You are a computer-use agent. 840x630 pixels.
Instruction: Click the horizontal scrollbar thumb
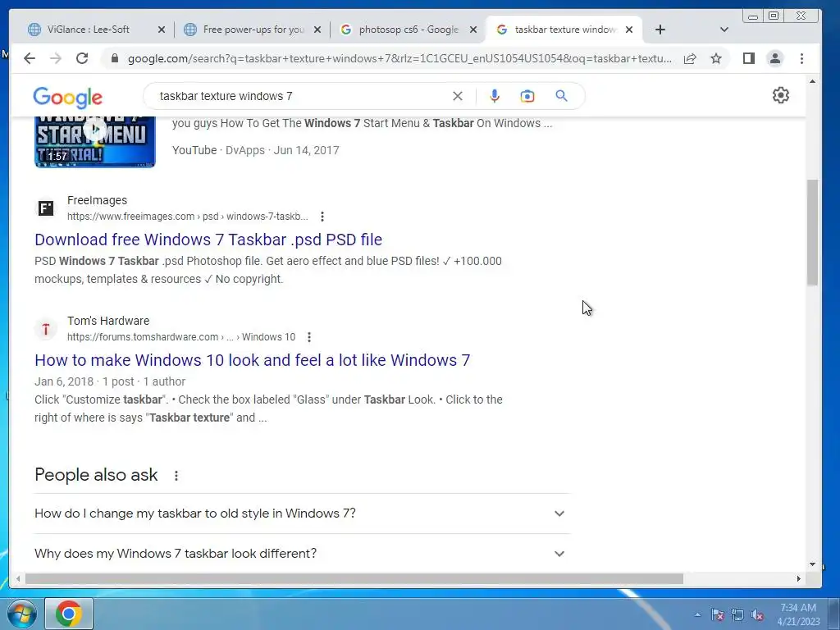pos(354,578)
